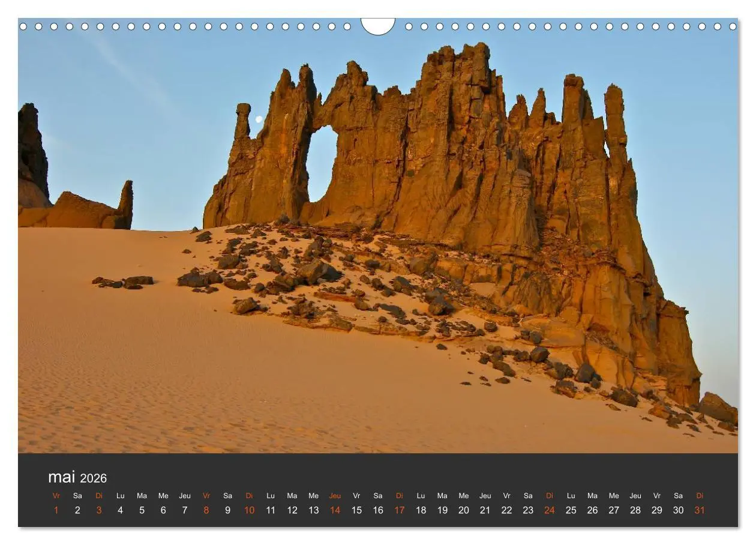Select date 30 in the calendar strip
Image resolution: width=756 pixels, height=545 pixels.
(x=678, y=510)
